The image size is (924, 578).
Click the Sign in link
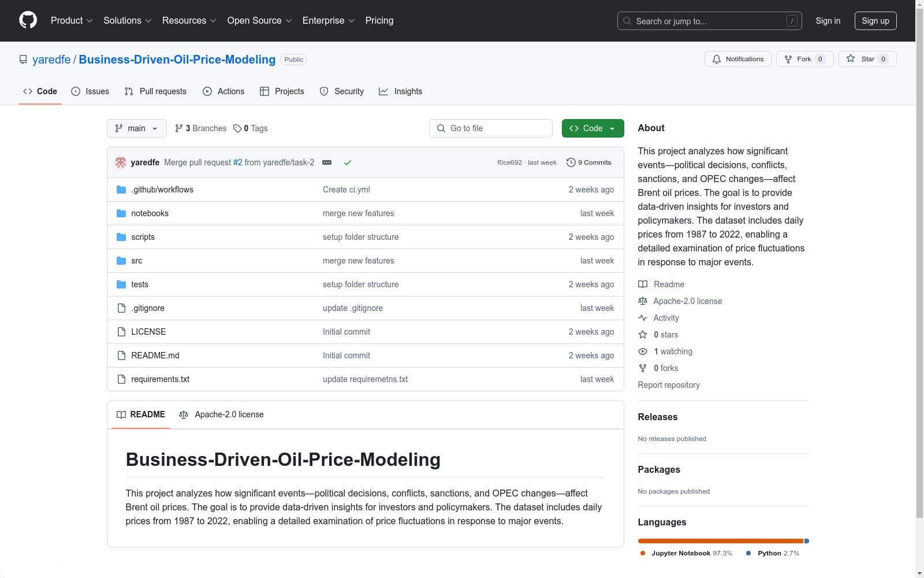pyautogui.click(x=828, y=21)
